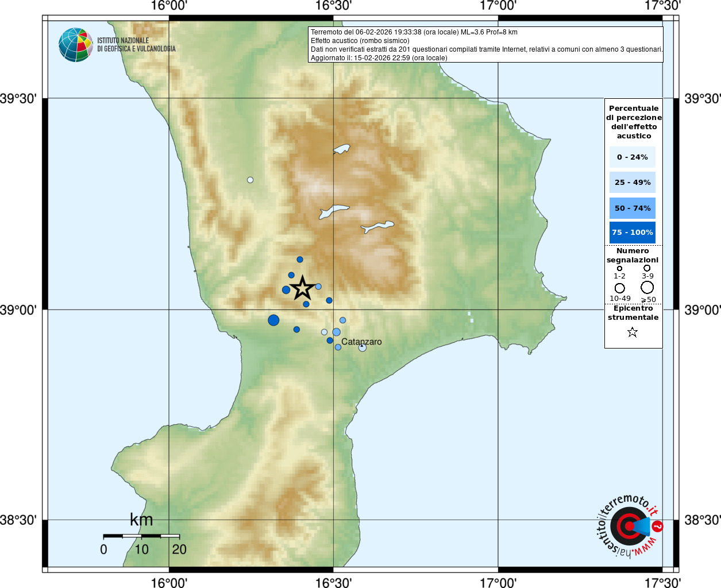The height and width of the screenshot is (588, 721).
Task: Select the isolated white marker northwest of epicenter
Action: coord(250,180)
